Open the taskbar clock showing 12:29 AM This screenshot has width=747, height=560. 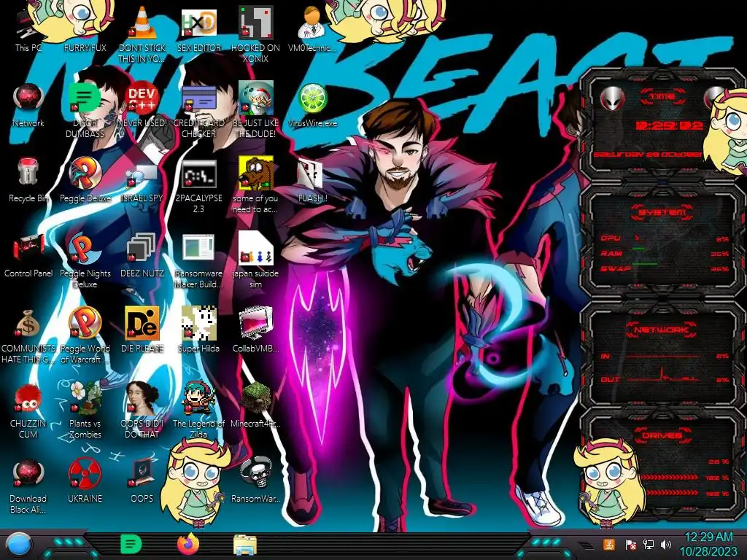(708, 544)
